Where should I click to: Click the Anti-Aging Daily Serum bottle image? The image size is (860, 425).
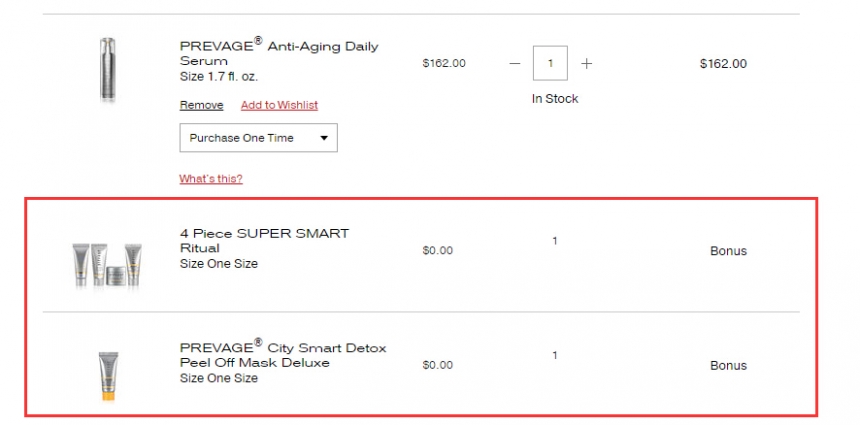pyautogui.click(x=108, y=69)
